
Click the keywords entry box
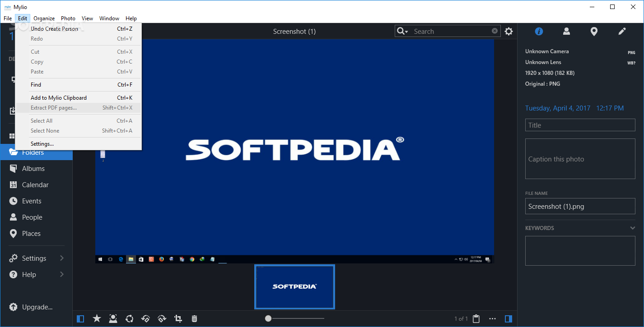tap(580, 251)
